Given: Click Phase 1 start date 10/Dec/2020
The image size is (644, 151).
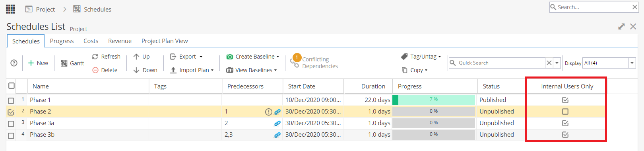Looking at the screenshot, I should pos(313,100).
